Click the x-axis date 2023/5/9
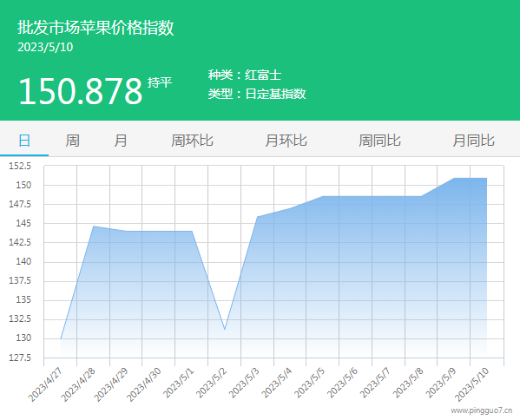This screenshot has width=520, height=420. (x=441, y=384)
